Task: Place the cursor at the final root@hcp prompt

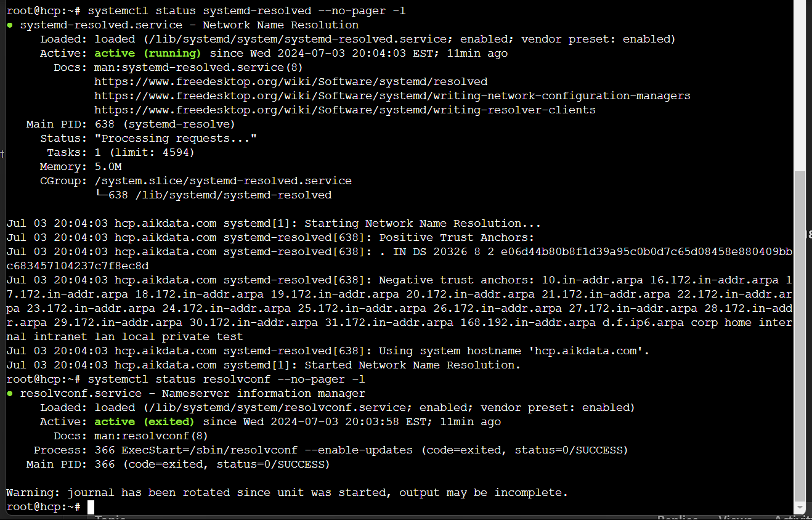Action: [91, 507]
